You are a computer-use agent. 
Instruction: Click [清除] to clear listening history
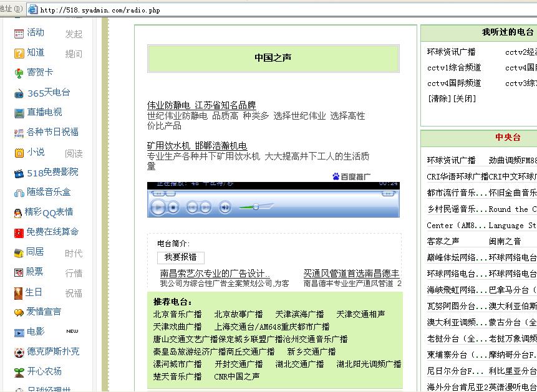tap(439, 98)
